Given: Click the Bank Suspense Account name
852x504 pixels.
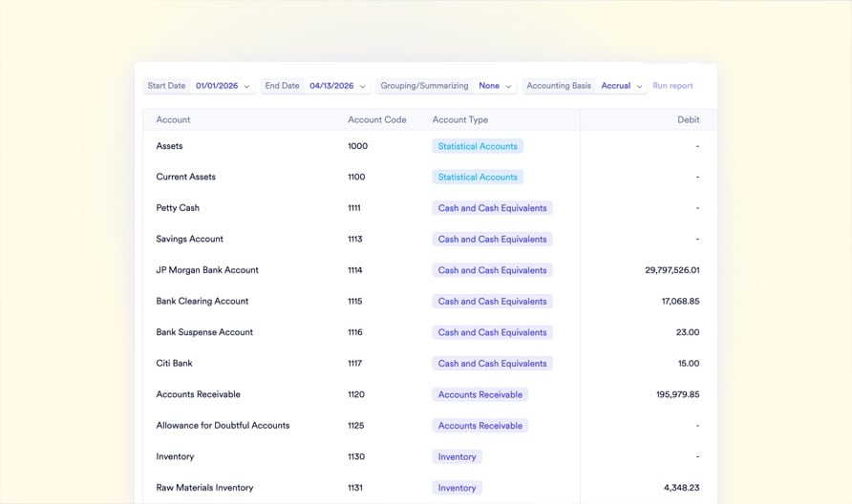Looking at the screenshot, I should (x=204, y=332).
